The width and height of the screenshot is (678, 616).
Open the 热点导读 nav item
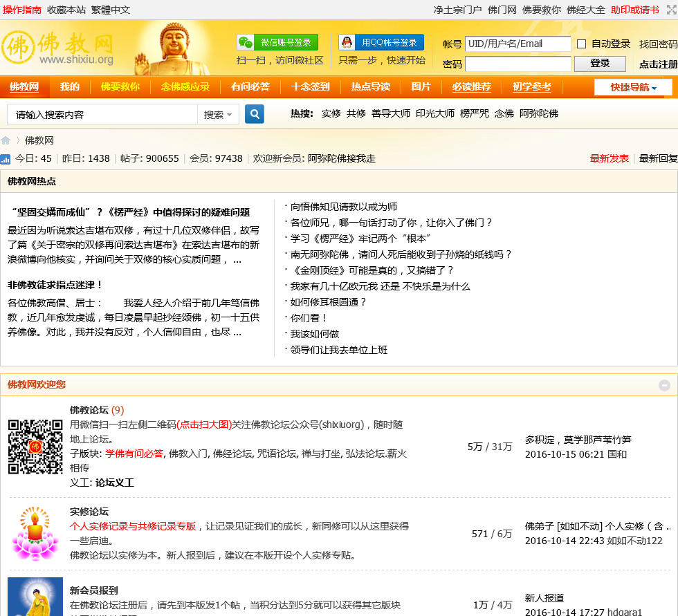[x=371, y=87]
